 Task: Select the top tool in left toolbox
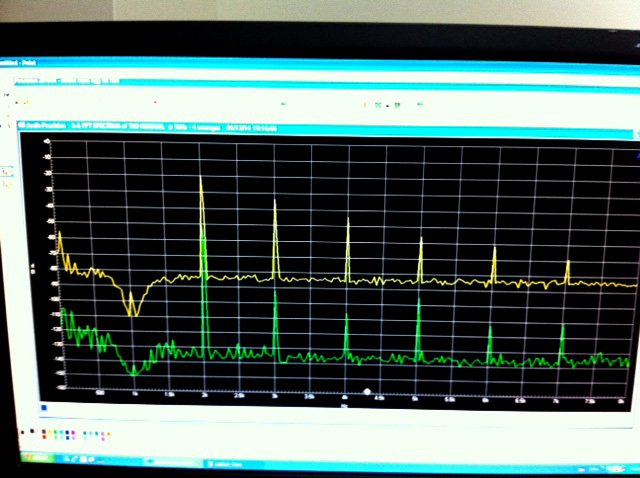(6, 171)
